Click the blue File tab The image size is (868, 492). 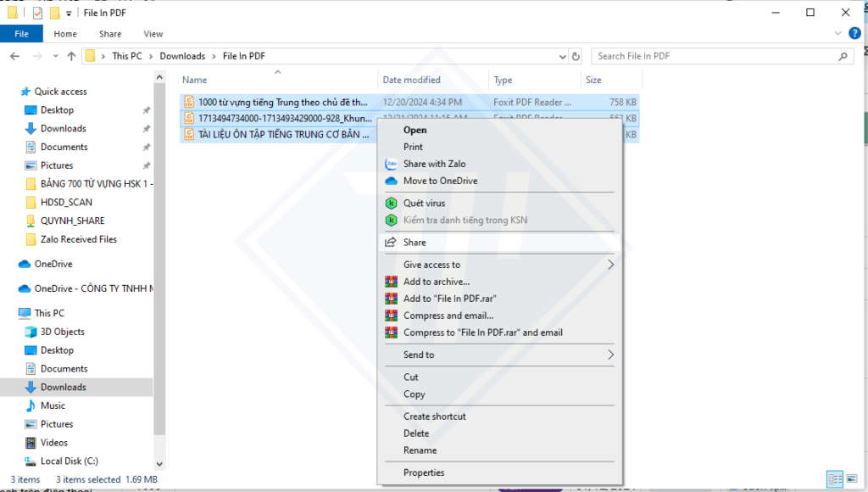[21, 34]
